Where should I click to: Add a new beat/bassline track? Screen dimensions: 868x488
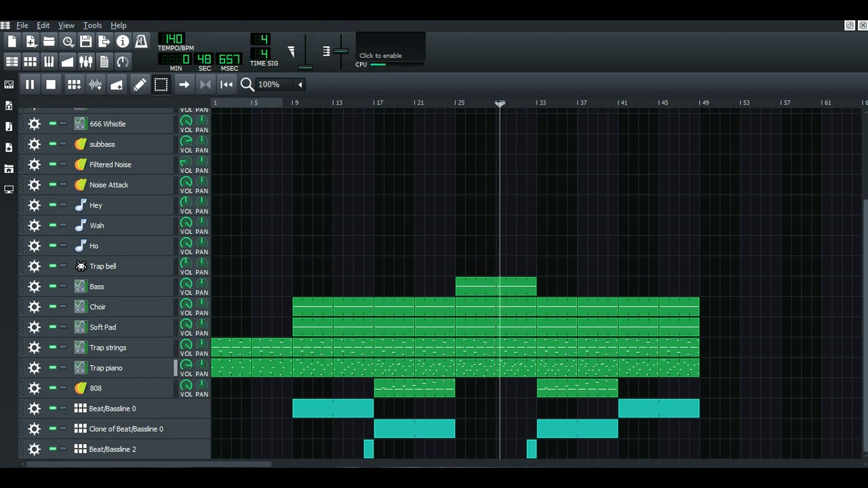(74, 85)
